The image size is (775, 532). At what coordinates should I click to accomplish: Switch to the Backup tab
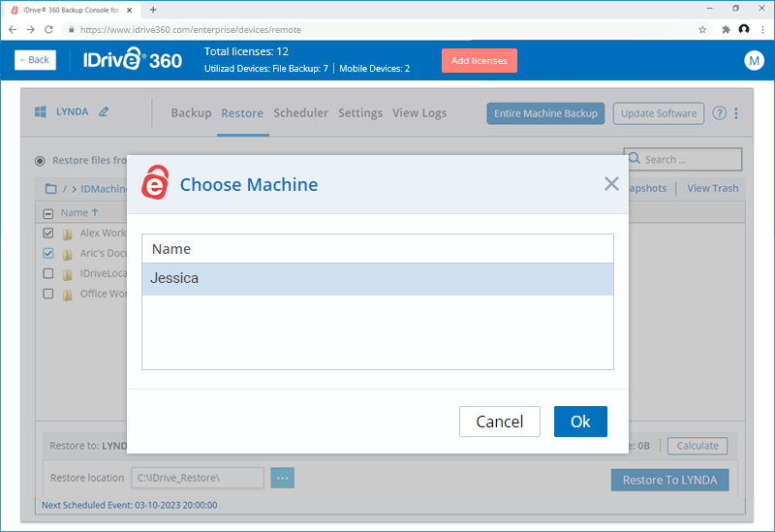[191, 113]
